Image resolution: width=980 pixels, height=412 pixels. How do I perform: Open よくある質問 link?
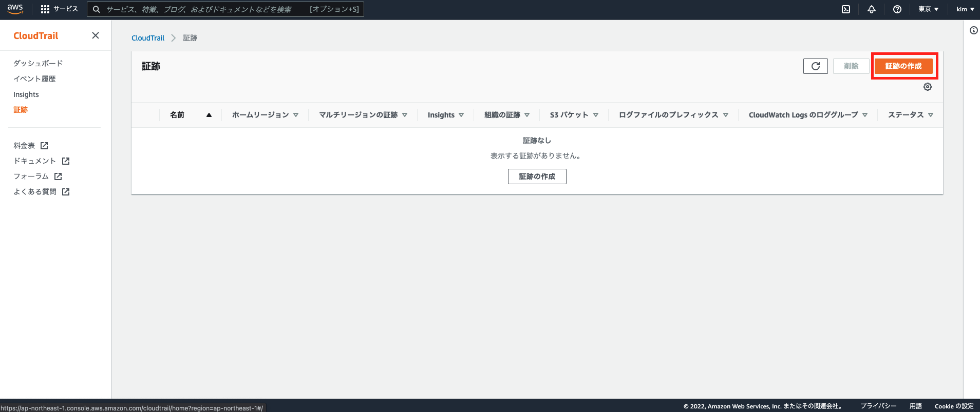(x=35, y=192)
